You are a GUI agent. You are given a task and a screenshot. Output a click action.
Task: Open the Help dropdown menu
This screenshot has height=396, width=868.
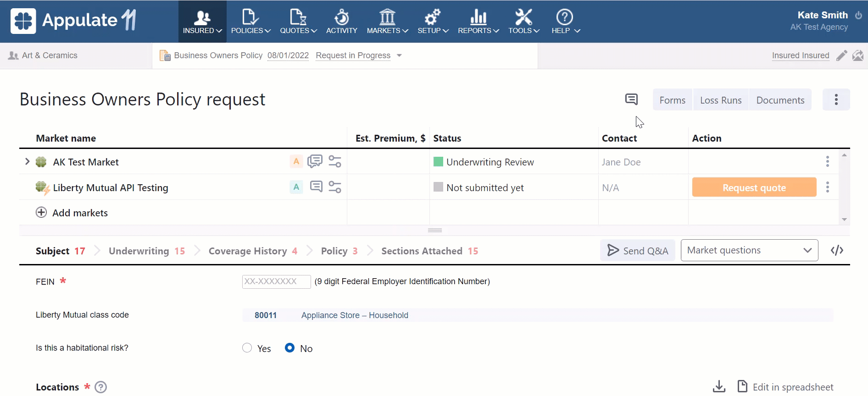pos(565,22)
